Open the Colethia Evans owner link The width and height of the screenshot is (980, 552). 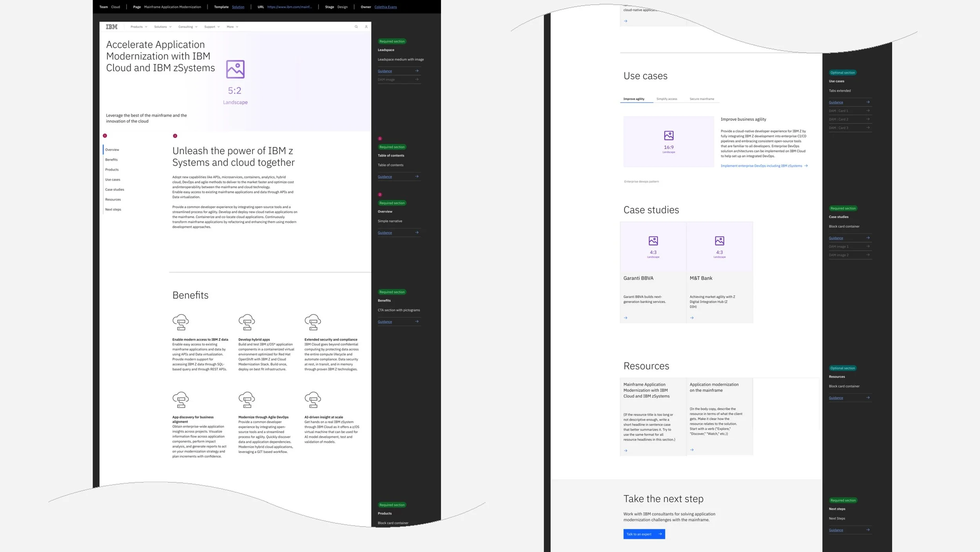point(385,7)
